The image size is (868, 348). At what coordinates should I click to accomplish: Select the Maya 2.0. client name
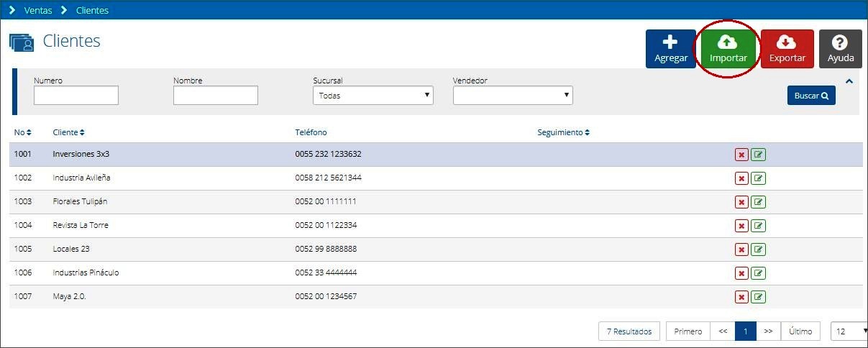[69, 296]
